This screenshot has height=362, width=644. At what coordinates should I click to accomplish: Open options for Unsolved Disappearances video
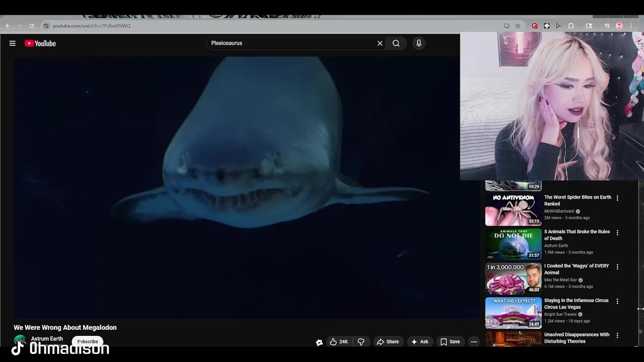tap(617, 335)
